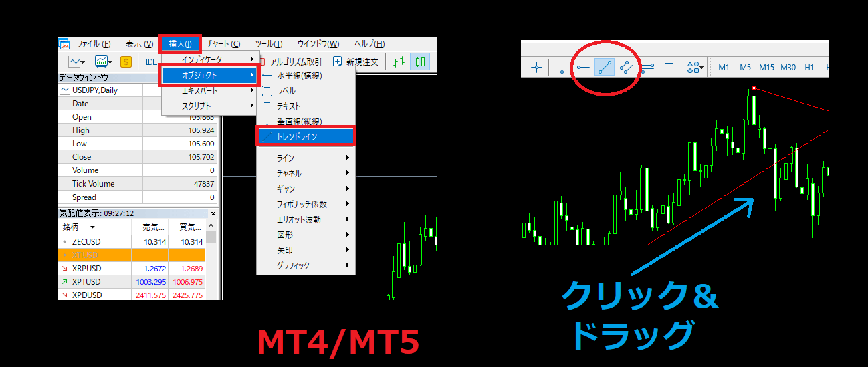Select the XRPUSD symbol row
The width and height of the screenshot is (868, 367).
pos(132,269)
